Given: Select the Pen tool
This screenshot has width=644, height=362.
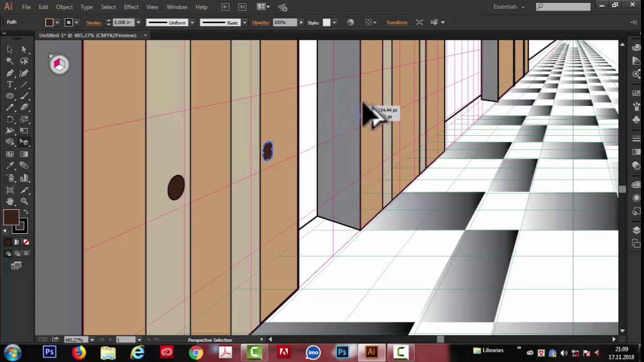Looking at the screenshot, I should click(10, 73).
